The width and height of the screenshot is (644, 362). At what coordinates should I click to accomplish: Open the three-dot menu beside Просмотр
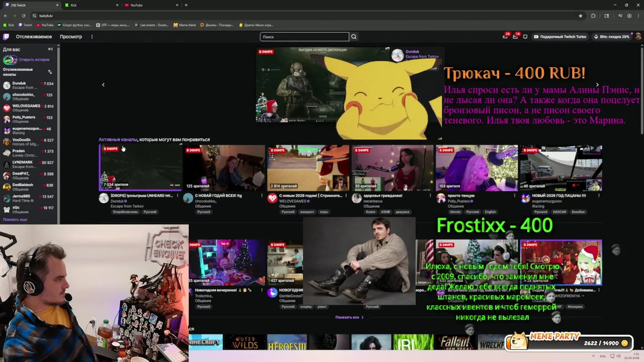click(92, 37)
